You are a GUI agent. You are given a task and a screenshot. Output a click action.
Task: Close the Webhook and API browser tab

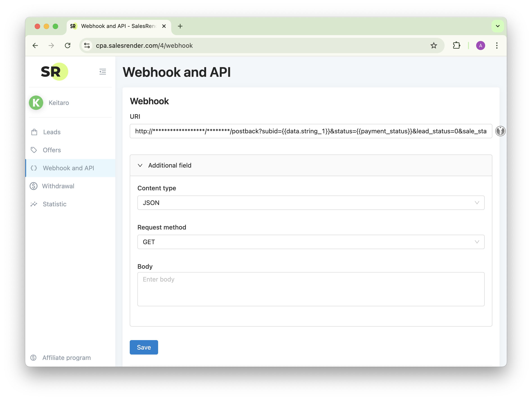click(x=164, y=26)
